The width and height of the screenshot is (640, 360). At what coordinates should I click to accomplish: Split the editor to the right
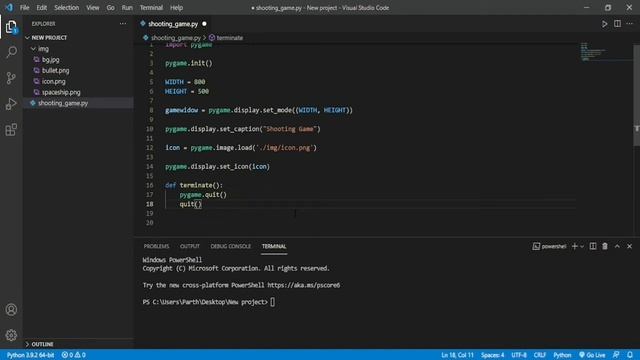tap(617, 24)
